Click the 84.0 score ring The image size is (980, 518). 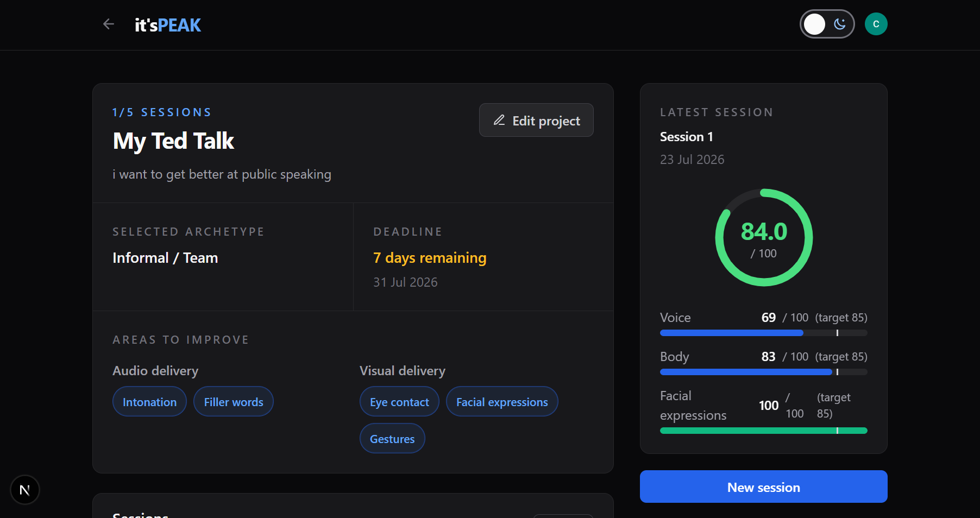coord(764,237)
